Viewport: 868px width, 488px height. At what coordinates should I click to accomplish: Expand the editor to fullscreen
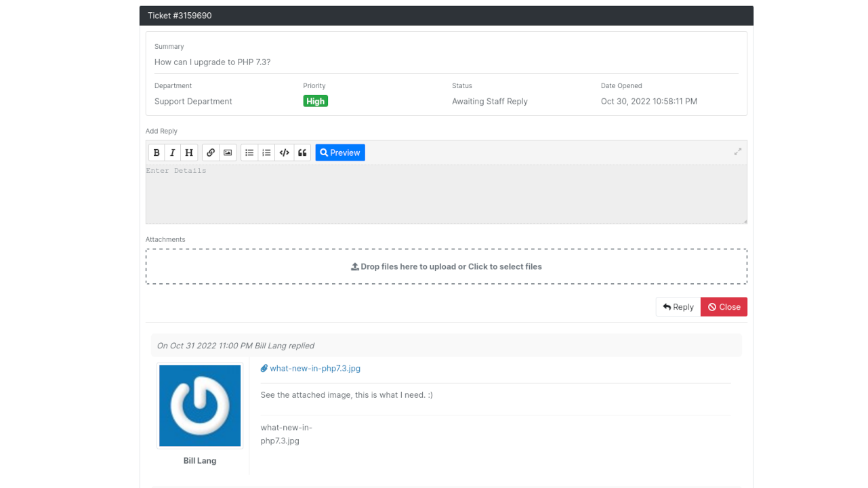(738, 152)
